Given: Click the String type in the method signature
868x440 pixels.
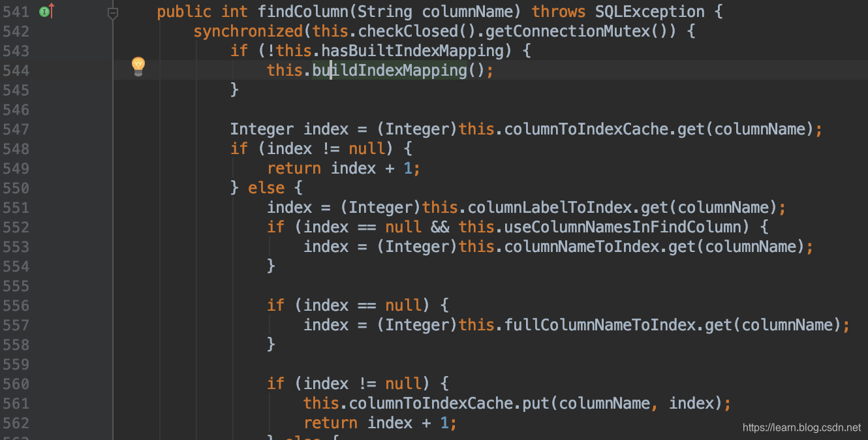Looking at the screenshot, I should click(386, 12).
